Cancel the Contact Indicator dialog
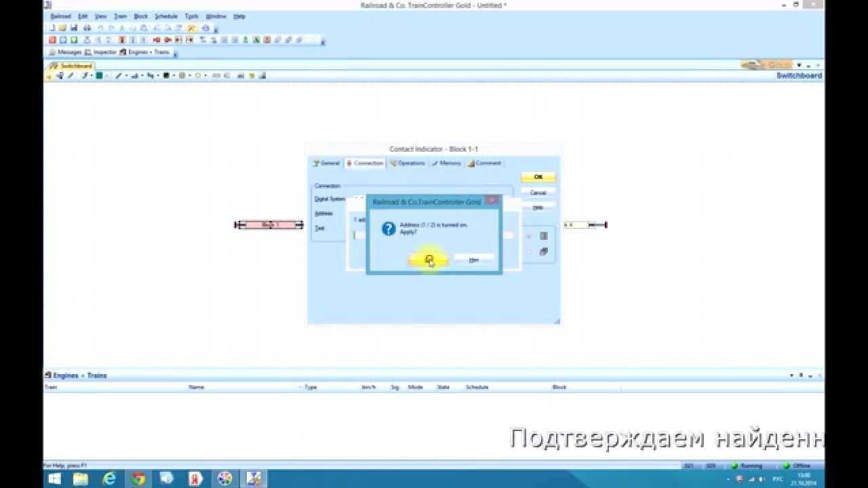The image size is (868, 488). (x=538, y=192)
